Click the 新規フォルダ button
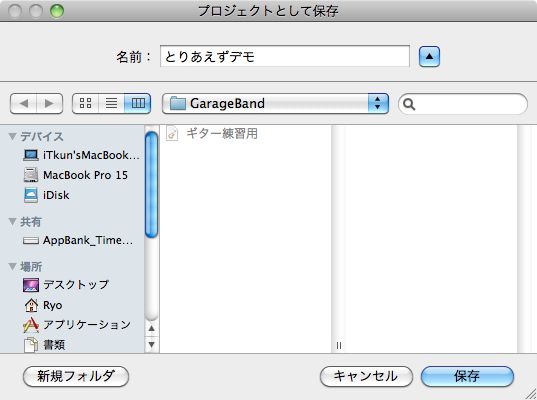 76,376
